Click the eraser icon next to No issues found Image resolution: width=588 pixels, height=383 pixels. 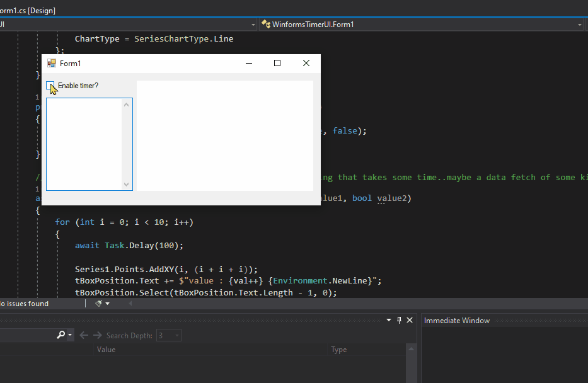[x=99, y=304]
